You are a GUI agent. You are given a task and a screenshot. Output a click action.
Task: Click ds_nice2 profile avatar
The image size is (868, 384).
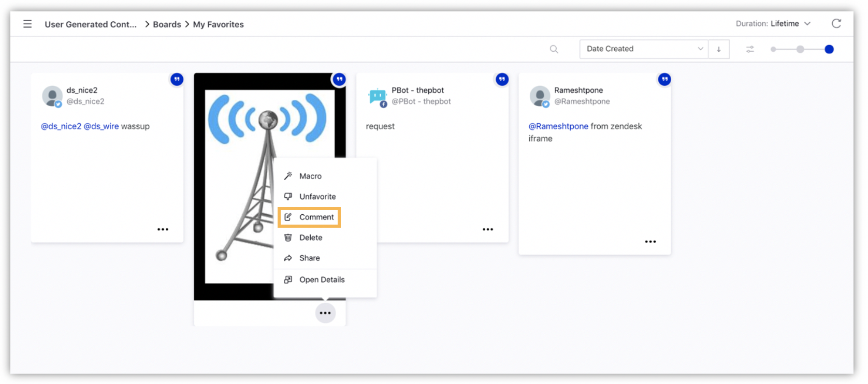(52, 96)
